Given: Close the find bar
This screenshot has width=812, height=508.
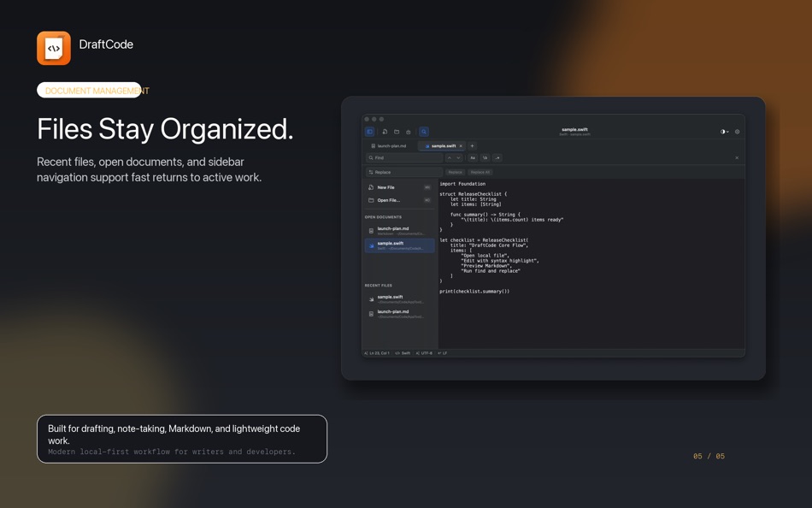Looking at the screenshot, I should tap(737, 157).
